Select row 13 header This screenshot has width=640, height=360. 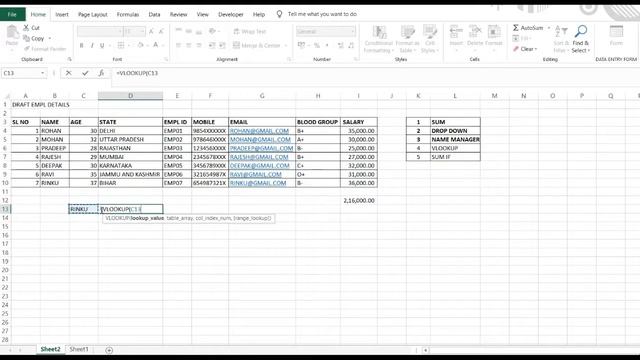[5, 209]
